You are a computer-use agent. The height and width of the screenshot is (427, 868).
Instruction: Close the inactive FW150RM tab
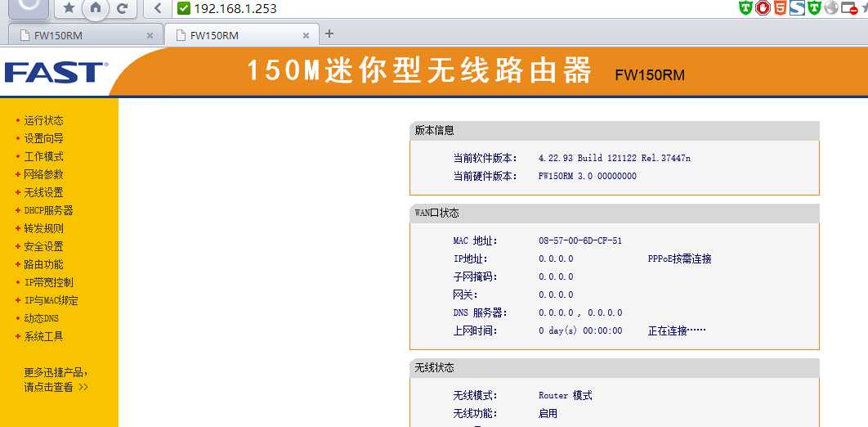[x=150, y=35]
